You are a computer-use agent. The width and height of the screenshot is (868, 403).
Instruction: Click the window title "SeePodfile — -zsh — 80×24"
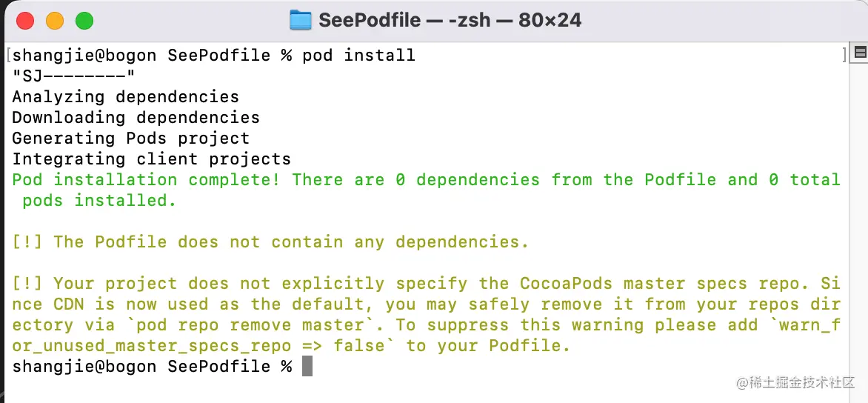coord(450,21)
